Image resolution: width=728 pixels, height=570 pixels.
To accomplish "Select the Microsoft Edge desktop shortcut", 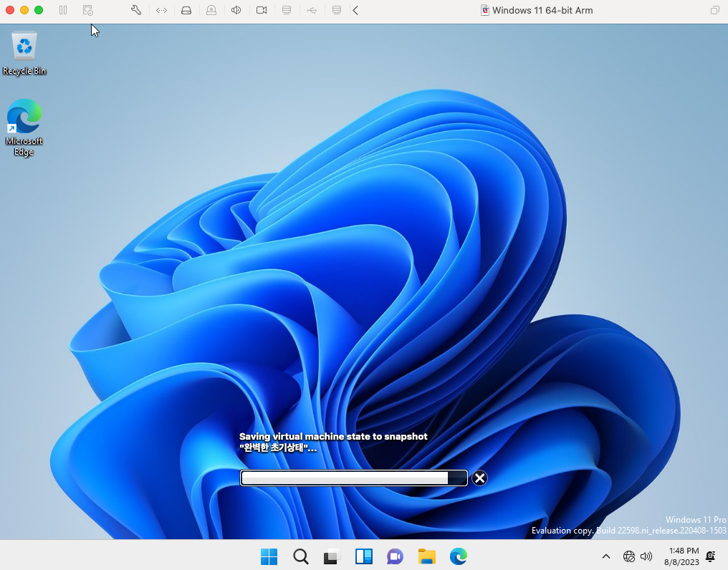I will pos(24,128).
